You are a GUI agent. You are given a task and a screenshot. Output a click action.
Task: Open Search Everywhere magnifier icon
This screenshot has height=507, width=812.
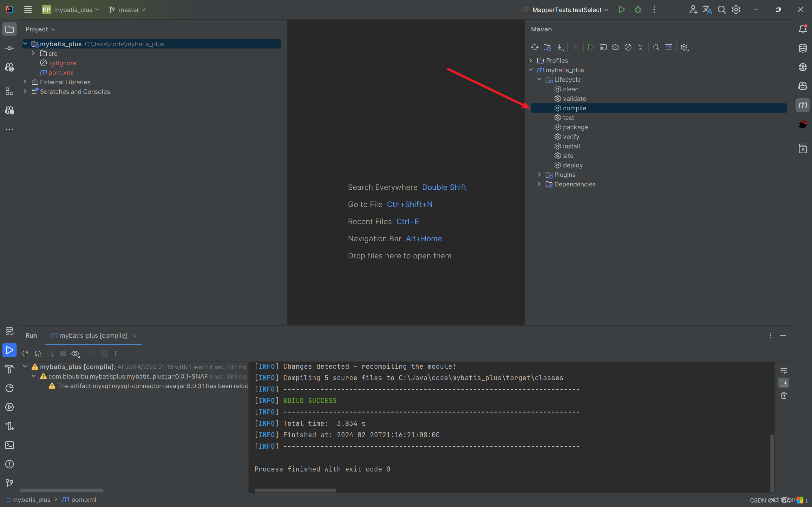click(722, 10)
